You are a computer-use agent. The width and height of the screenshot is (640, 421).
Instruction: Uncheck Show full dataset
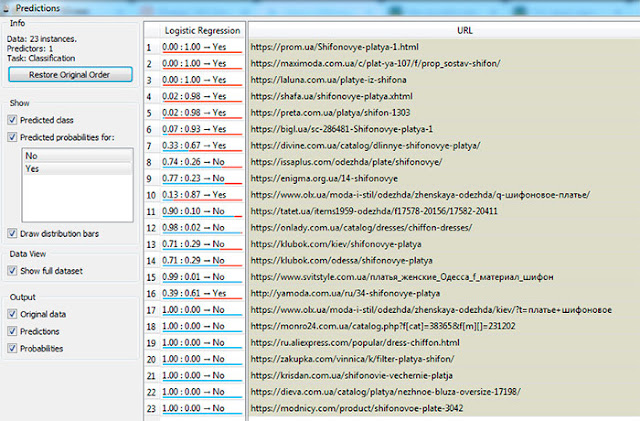[12, 271]
